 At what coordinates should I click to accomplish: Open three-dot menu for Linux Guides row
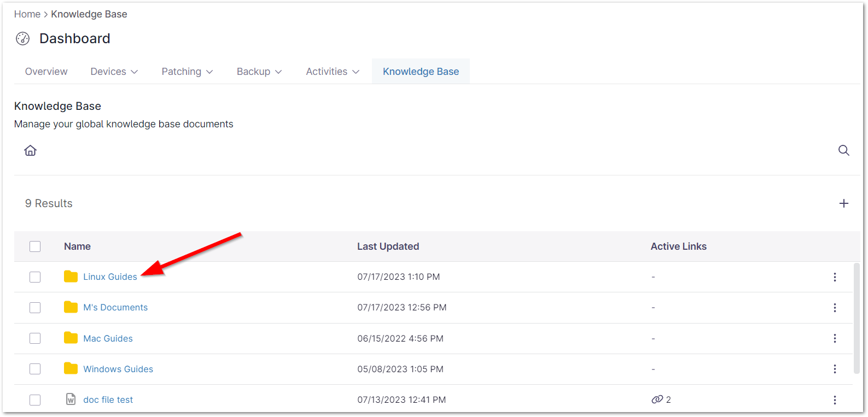835,277
